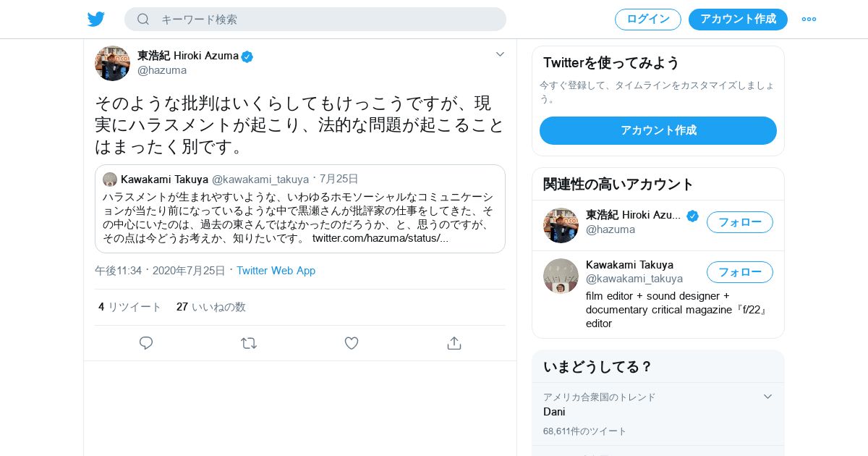Retweet using the arrows icon
The image size is (868, 456).
point(249,343)
